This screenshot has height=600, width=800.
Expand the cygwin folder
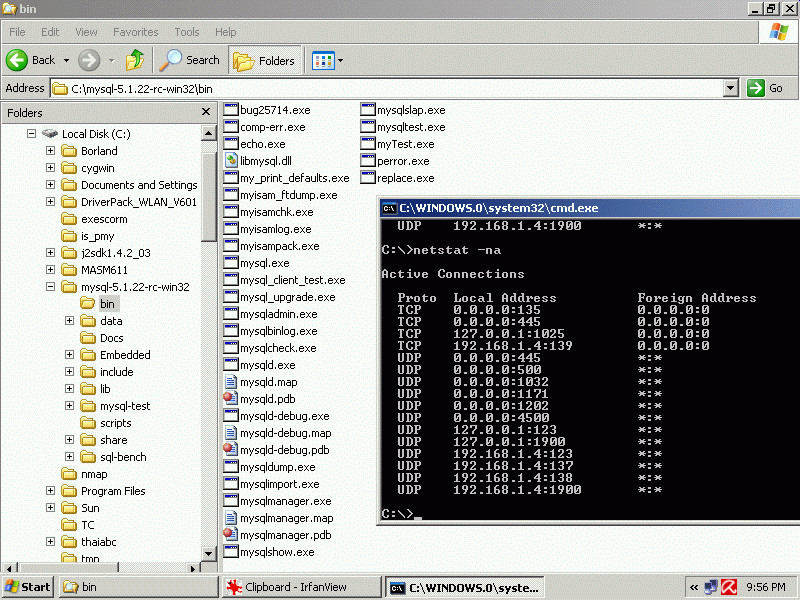coord(51,167)
